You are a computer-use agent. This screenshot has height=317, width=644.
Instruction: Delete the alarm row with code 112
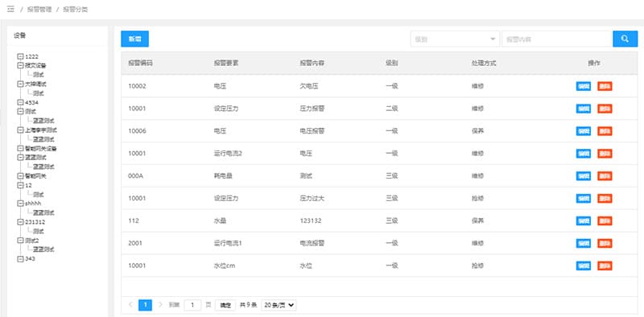click(x=605, y=221)
